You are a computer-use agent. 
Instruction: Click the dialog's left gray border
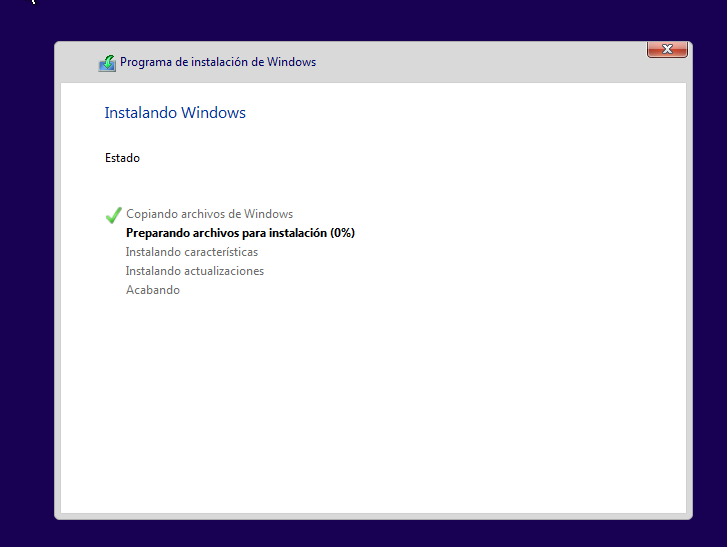coord(57,300)
